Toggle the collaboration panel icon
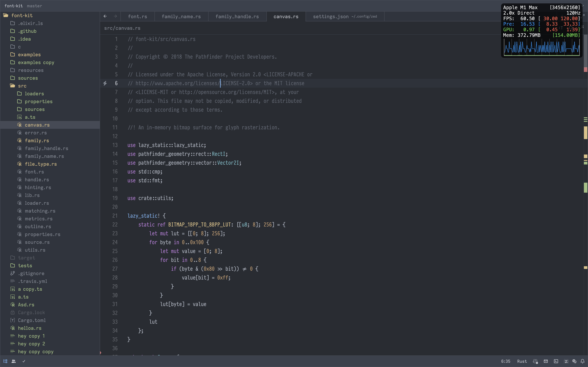 [x=14, y=361]
